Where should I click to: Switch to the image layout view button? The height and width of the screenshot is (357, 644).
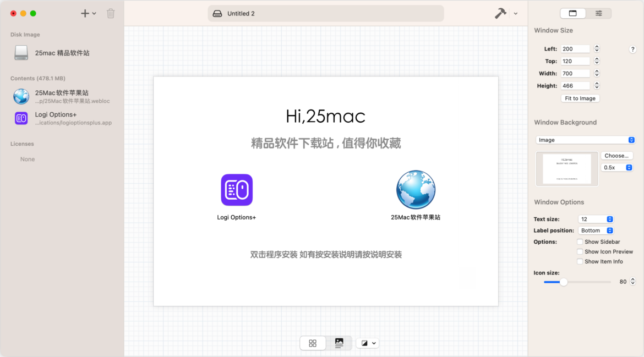point(339,343)
